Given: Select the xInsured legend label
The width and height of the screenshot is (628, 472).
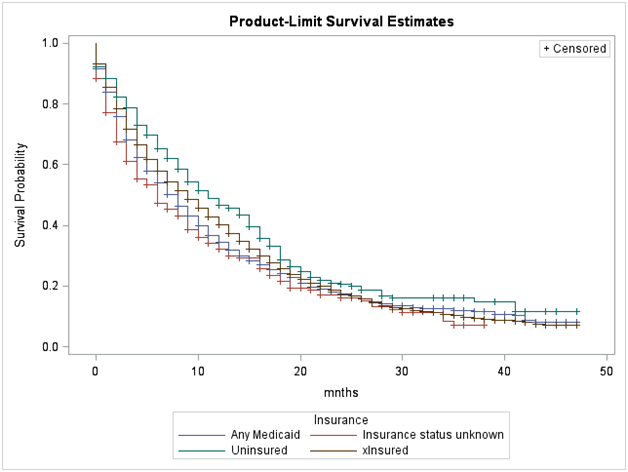Looking at the screenshot, I should coord(386,451).
